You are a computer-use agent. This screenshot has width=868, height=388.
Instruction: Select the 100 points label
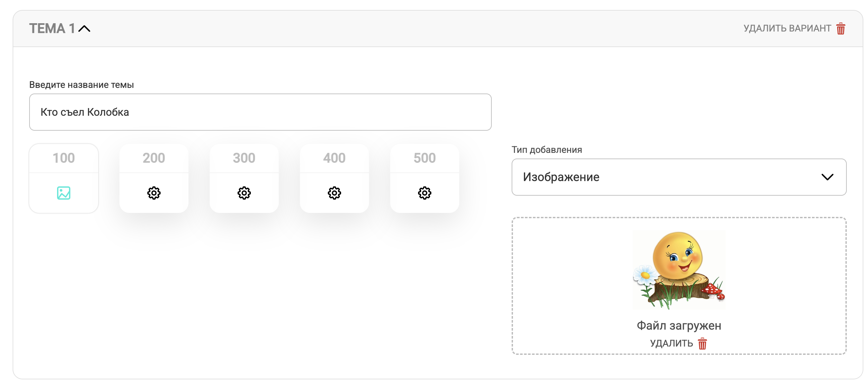[x=64, y=158]
